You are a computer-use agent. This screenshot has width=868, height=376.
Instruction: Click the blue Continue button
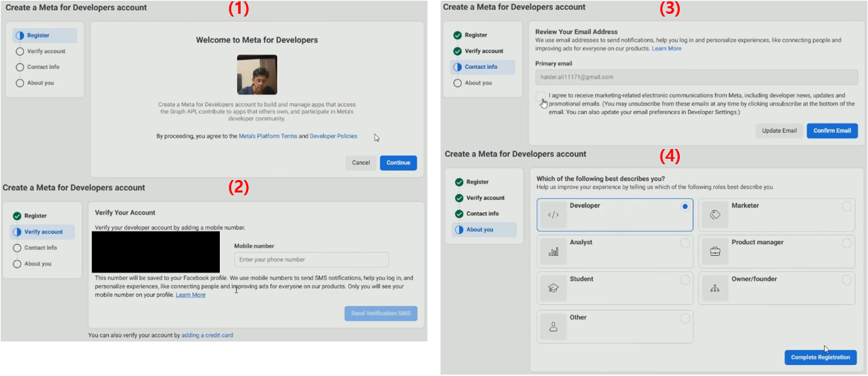coord(398,163)
